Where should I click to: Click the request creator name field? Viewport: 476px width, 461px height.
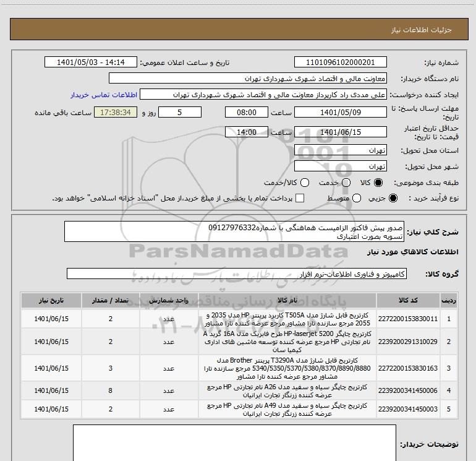pos(263,94)
